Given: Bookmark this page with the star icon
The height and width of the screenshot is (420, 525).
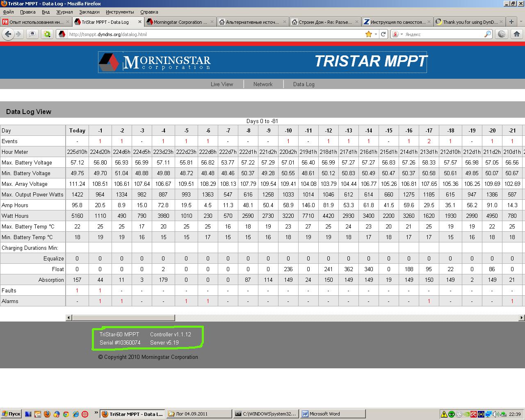Looking at the screenshot, I should 369,34.
